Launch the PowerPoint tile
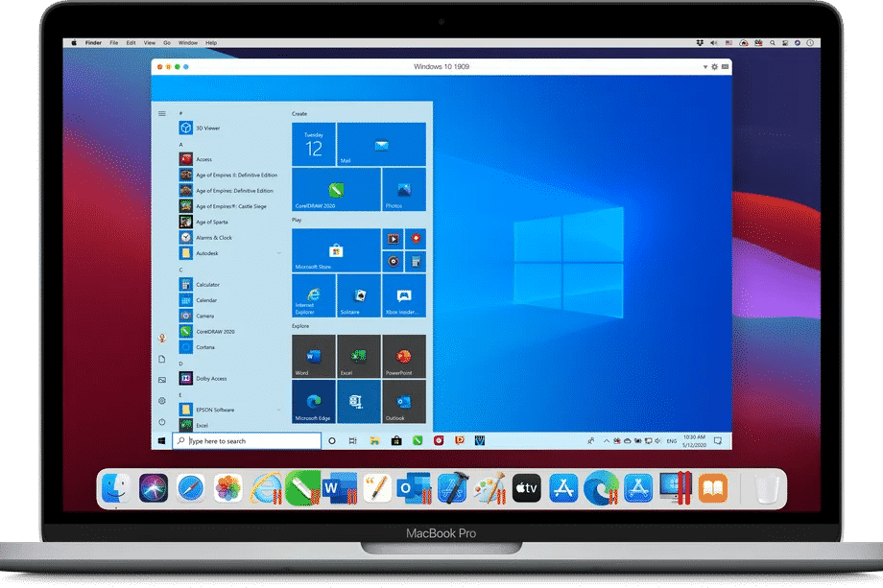The width and height of the screenshot is (883, 588). [x=404, y=357]
